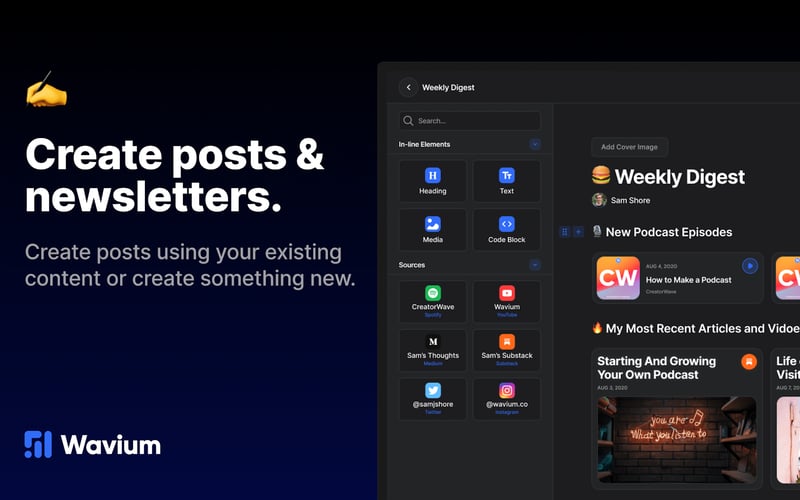Click the CW cover of How to Make a Podcast
This screenshot has width=800, height=500.
pyautogui.click(x=618, y=278)
